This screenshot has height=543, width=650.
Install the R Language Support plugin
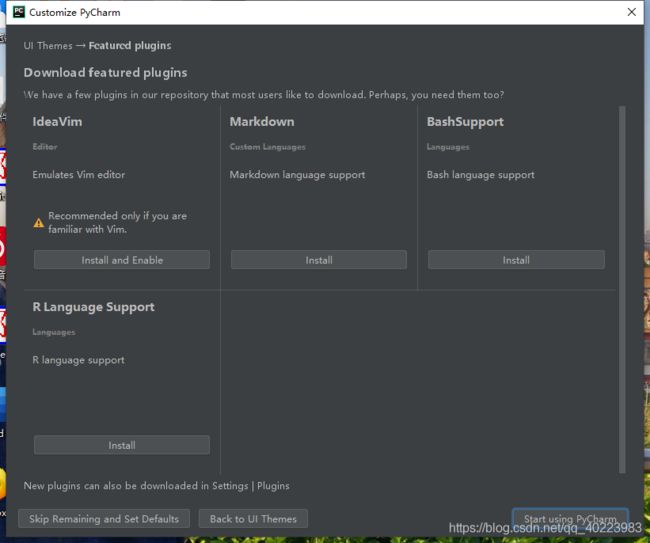click(x=122, y=445)
